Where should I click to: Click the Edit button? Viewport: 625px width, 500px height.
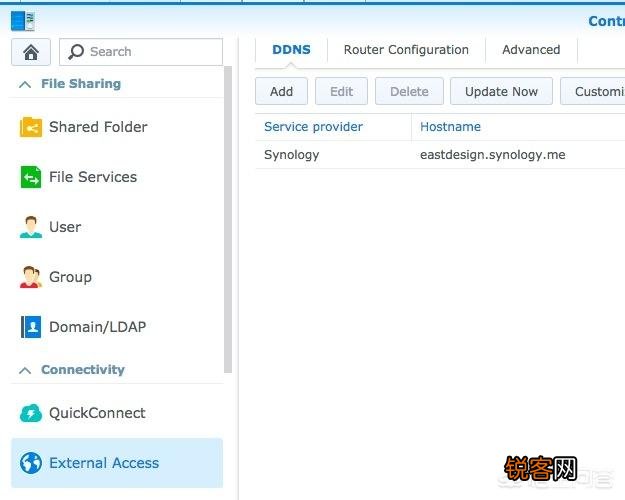(341, 91)
